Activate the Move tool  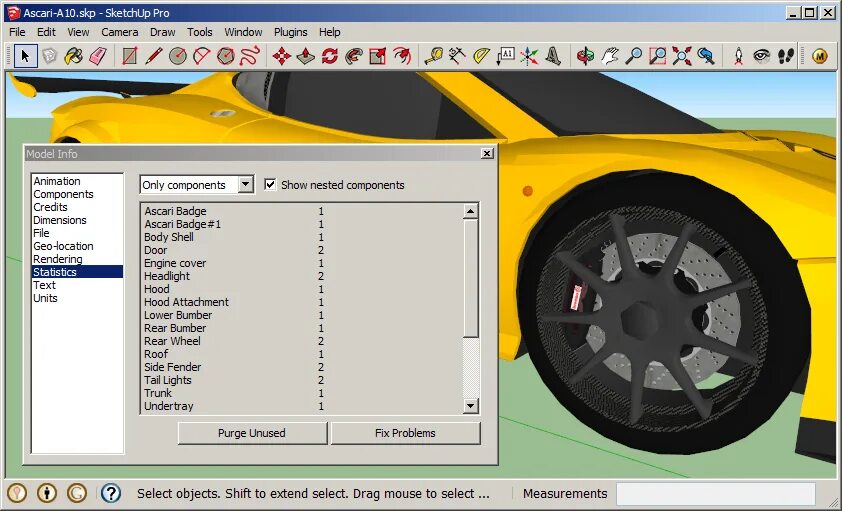282,56
